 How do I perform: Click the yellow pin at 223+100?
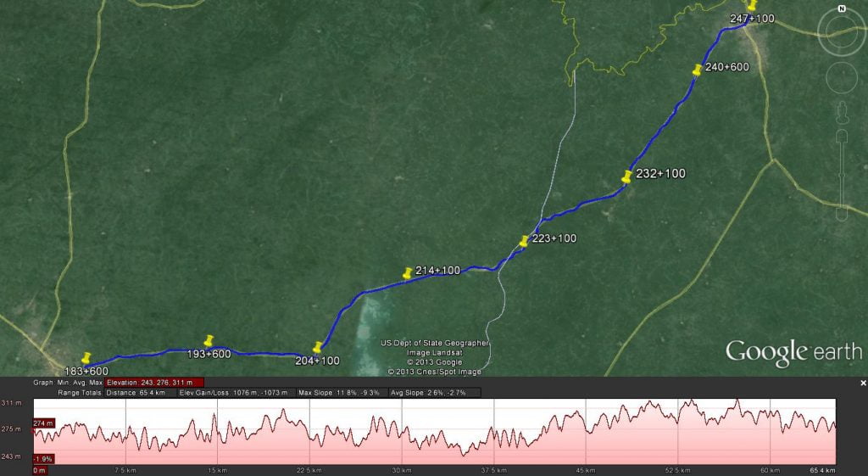coord(523,242)
